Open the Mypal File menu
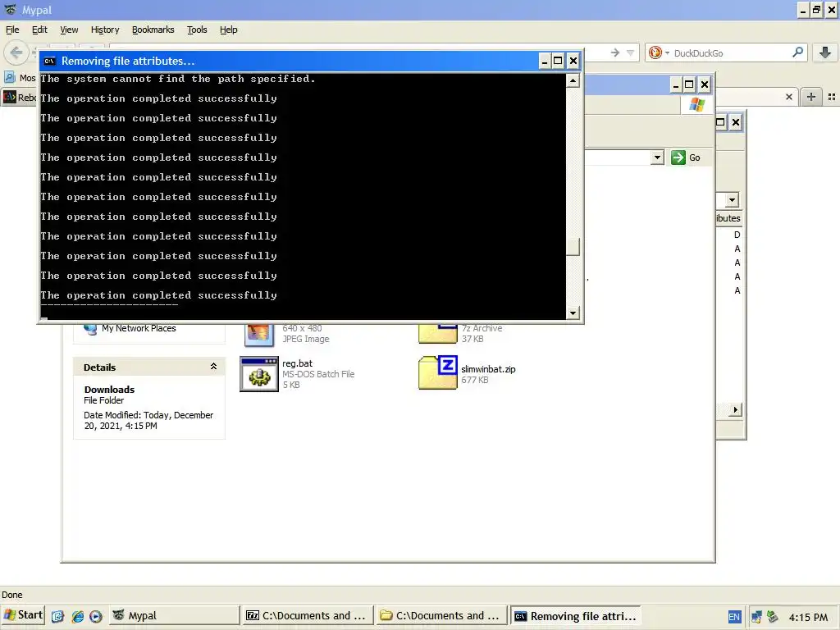The height and width of the screenshot is (630, 840). point(12,30)
